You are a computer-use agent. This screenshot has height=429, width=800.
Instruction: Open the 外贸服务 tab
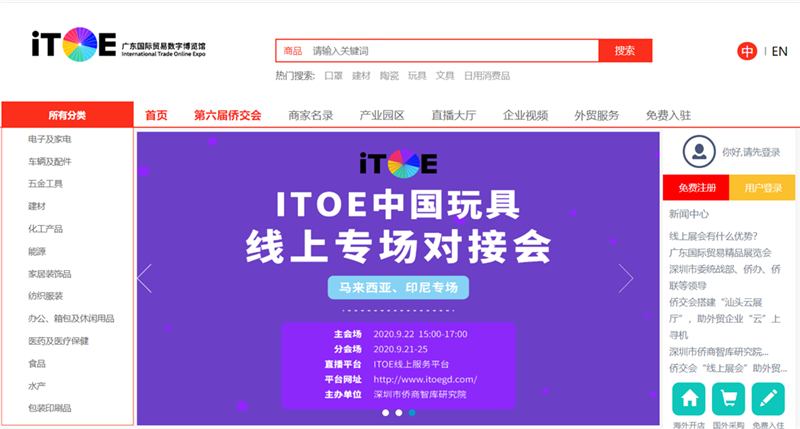(x=596, y=115)
